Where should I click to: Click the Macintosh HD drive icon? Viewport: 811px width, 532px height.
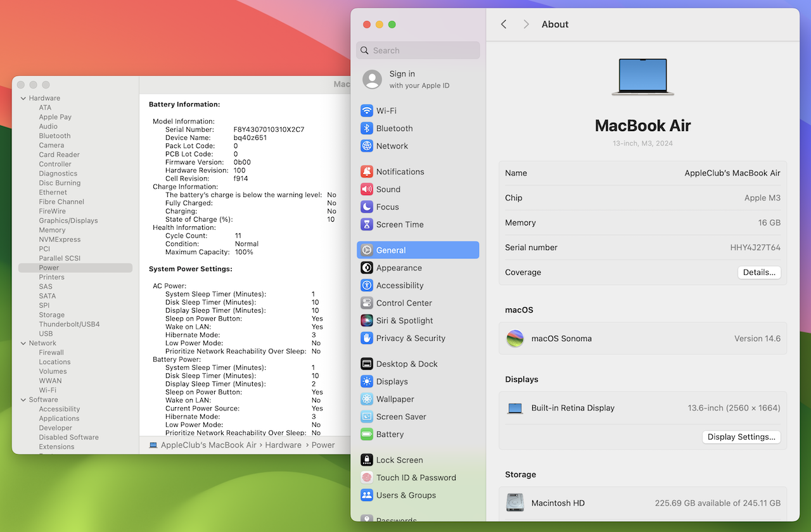coord(515,503)
